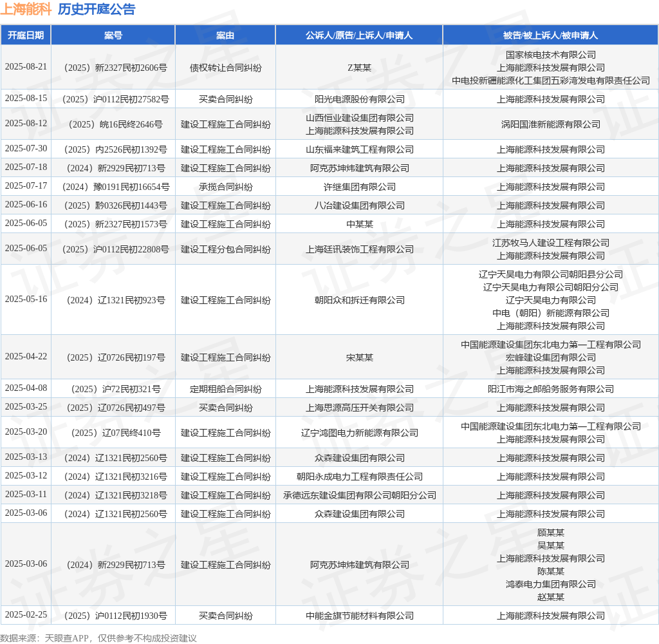Image resolution: width=659 pixels, height=644 pixels.
Task: Click date cell 2025-03-13
Action: 26,457
